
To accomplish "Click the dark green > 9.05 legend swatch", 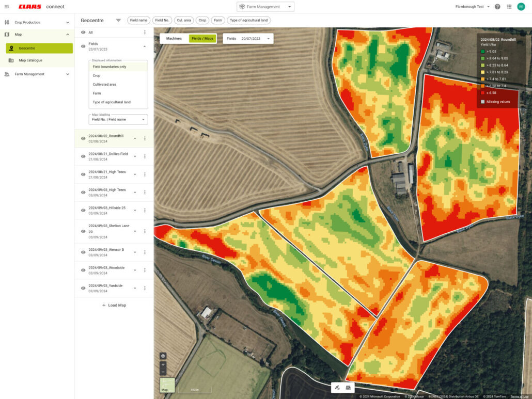I will point(483,51).
